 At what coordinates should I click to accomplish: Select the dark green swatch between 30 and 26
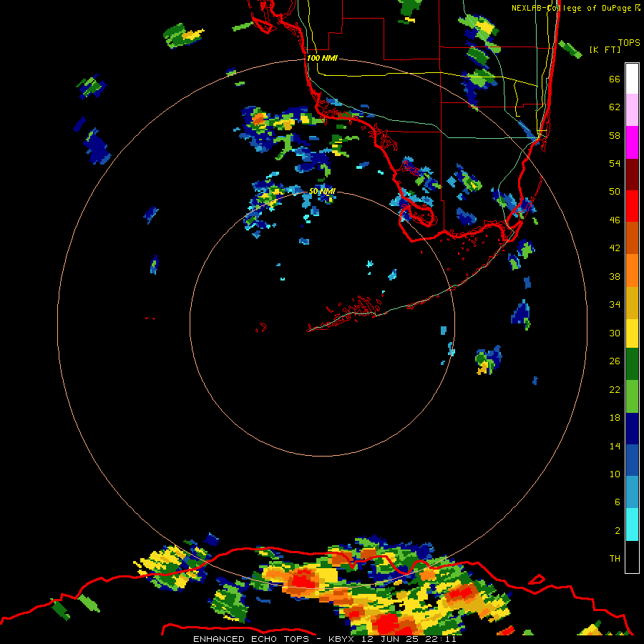[632, 364]
